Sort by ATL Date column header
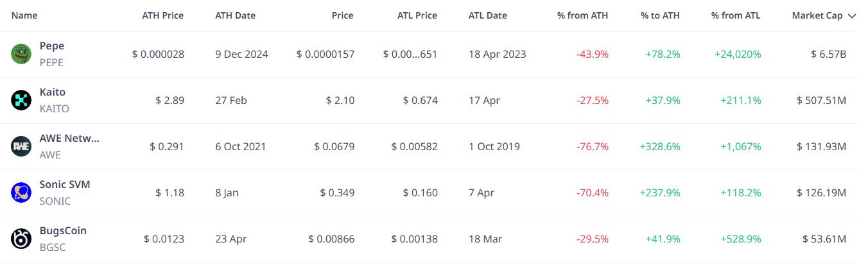Image resolution: width=868 pixels, height=265 pixels. pyautogui.click(x=487, y=15)
